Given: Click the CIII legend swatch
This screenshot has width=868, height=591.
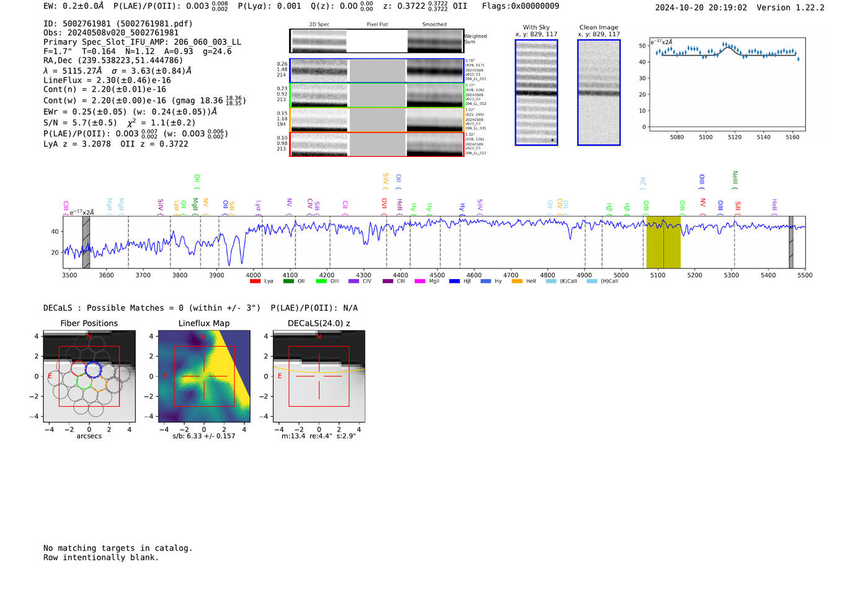Looking at the screenshot, I should coord(387,282).
